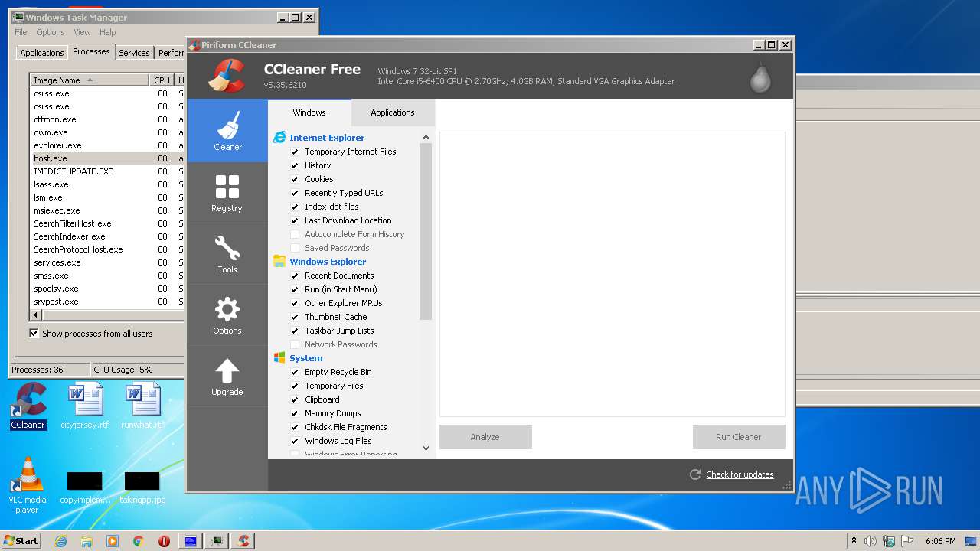This screenshot has height=551, width=980.
Task: Click the Check for updates link
Action: [740, 474]
